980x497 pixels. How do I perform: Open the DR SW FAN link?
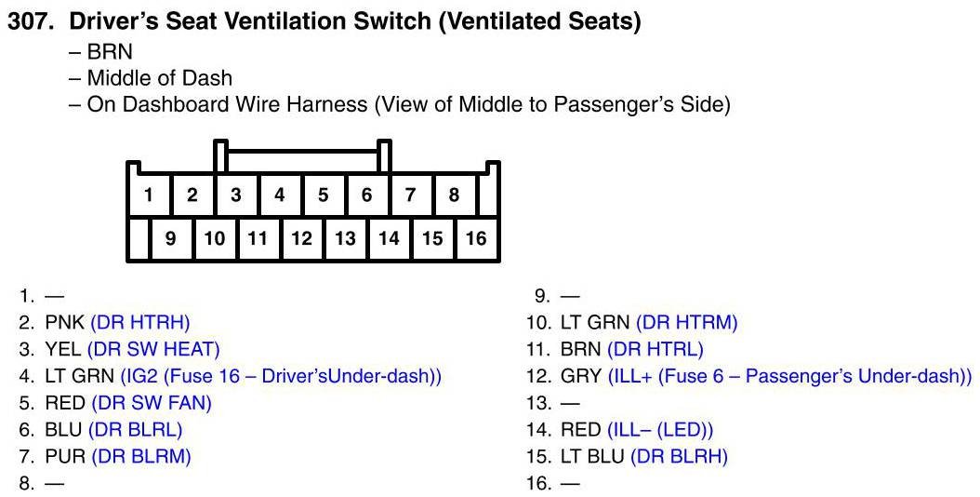[x=152, y=402]
